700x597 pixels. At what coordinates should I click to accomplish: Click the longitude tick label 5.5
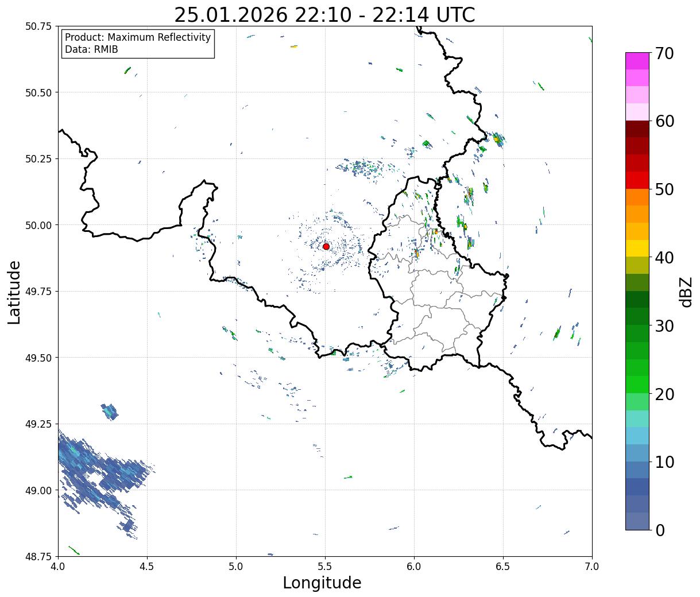tap(325, 567)
